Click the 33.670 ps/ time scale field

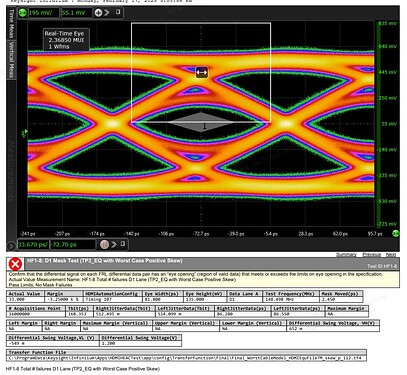click(33, 244)
